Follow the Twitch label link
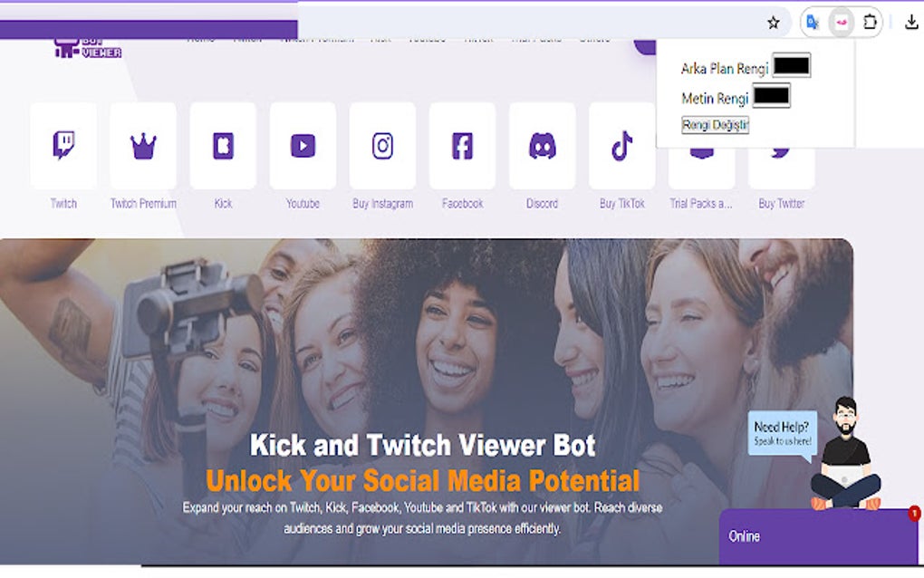Viewport: 924px width, 578px height. (63, 203)
